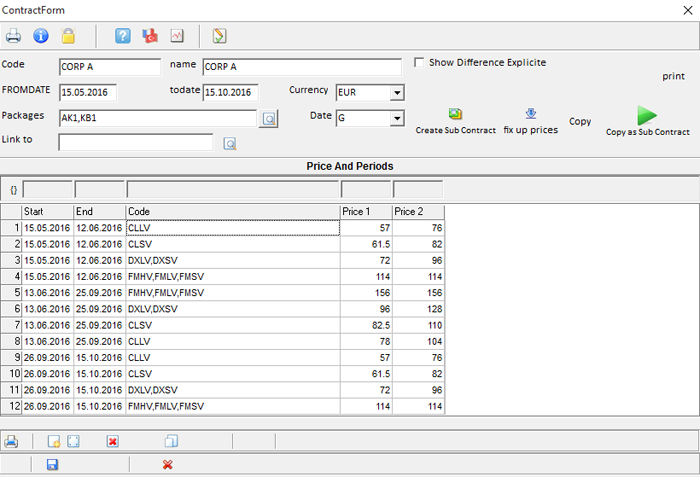700x477 pixels.
Task: Click Price 1 value 82.5 in row 7
Action: tap(366, 325)
